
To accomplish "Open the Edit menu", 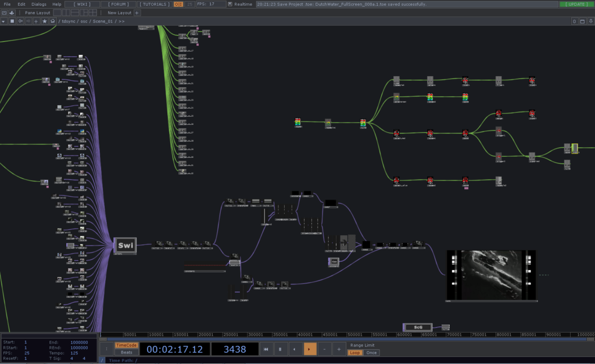I will point(21,4).
